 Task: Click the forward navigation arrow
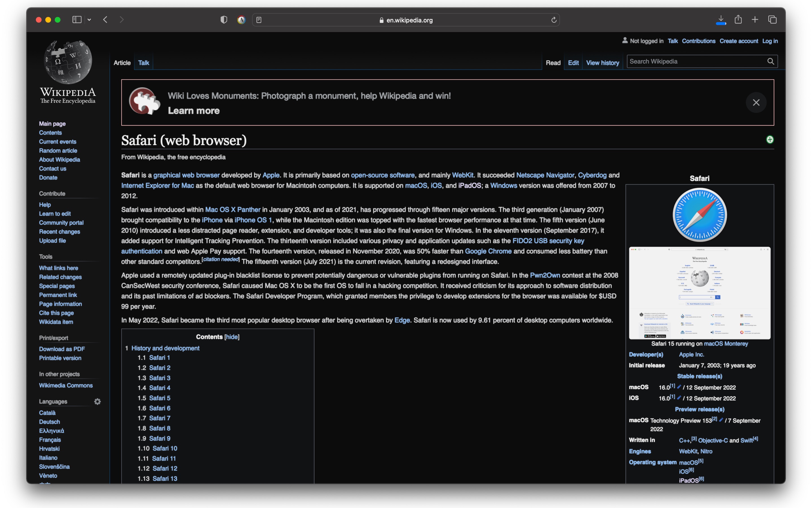click(x=122, y=20)
